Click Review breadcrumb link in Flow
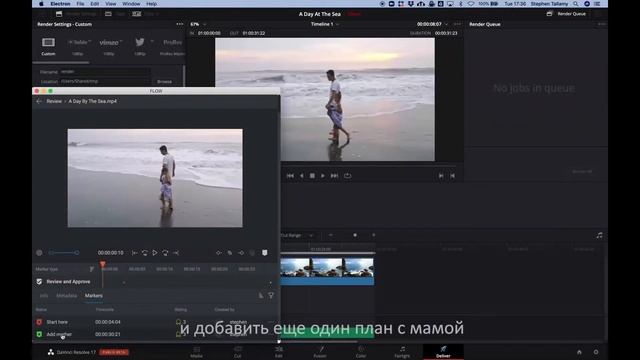 54,101
